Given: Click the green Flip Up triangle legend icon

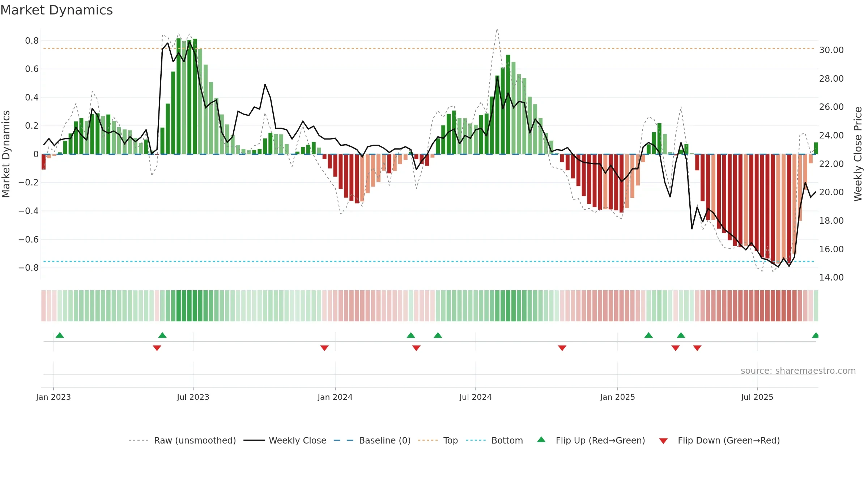Looking at the screenshot, I should tap(541, 440).
